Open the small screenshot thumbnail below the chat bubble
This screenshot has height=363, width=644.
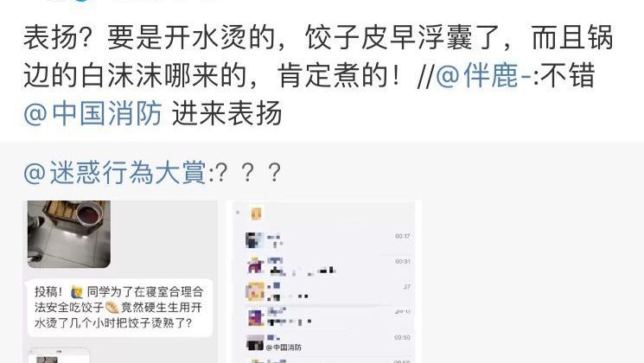point(59,355)
